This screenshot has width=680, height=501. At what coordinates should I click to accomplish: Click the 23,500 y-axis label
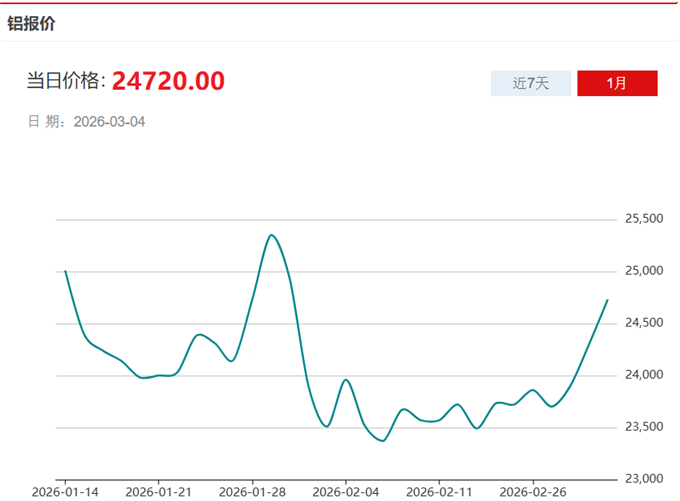(644, 427)
